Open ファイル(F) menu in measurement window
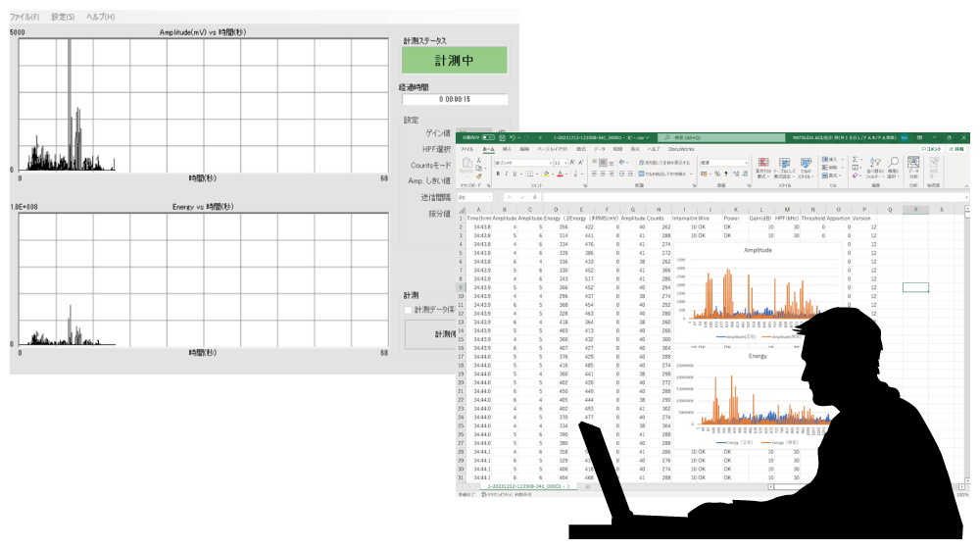 pos(25,17)
